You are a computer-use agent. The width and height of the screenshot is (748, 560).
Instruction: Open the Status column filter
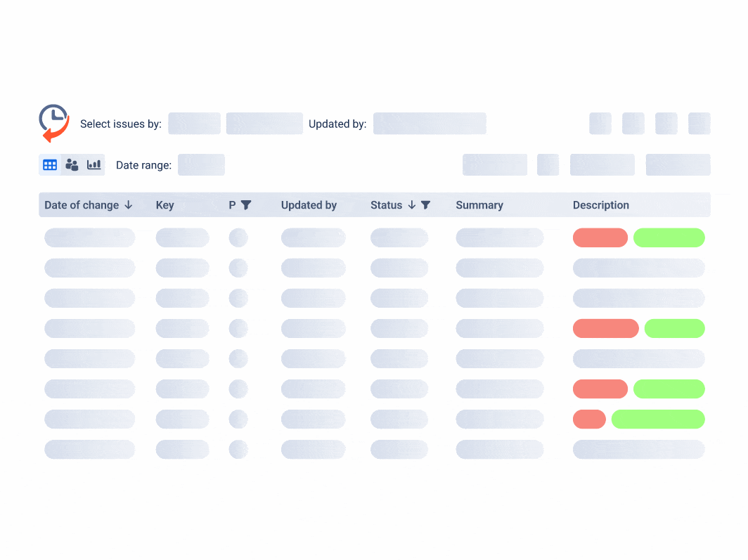(425, 205)
